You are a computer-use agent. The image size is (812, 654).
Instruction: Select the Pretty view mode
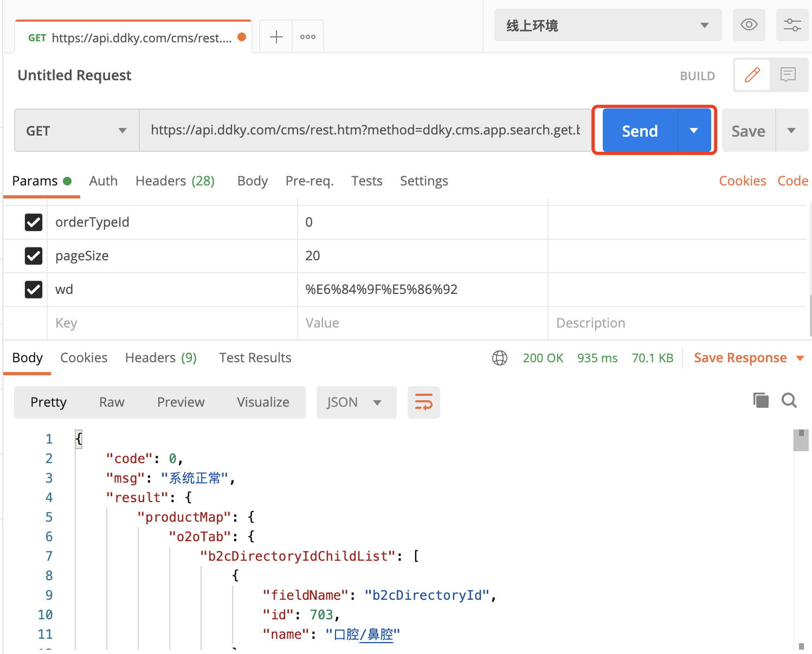coord(49,402)
